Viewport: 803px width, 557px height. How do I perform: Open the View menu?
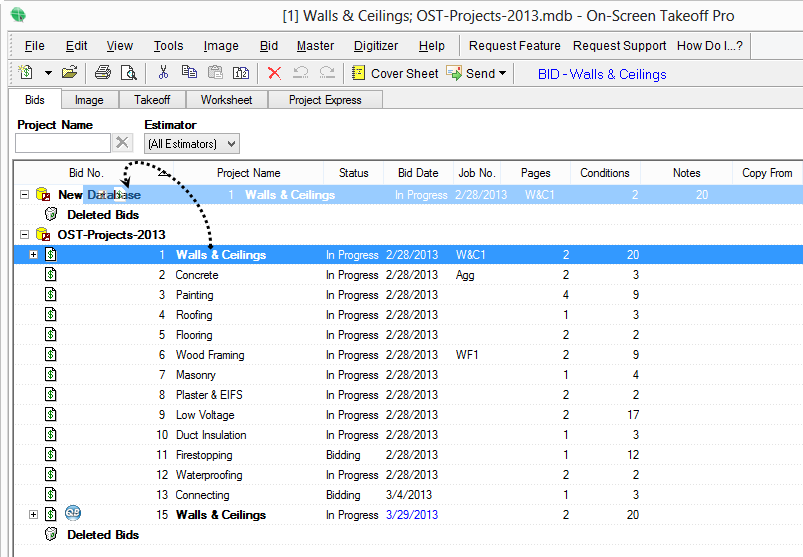[x=120, y=46]
